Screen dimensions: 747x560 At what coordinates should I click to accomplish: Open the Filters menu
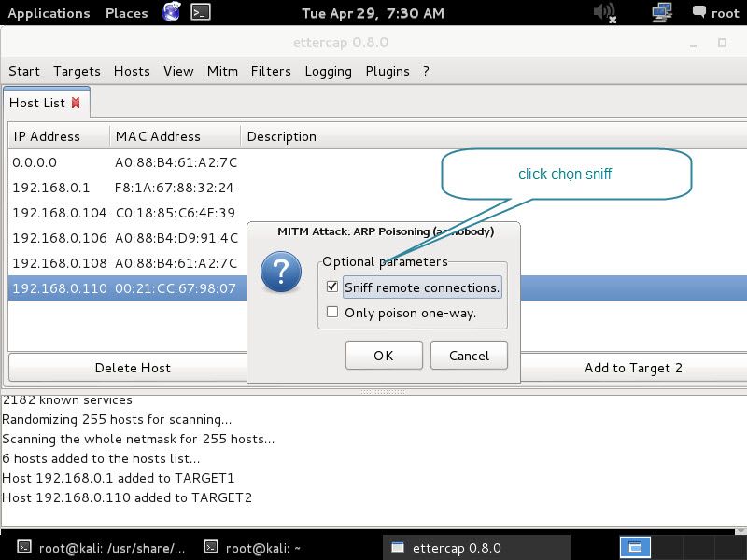(x=271, y=72)
